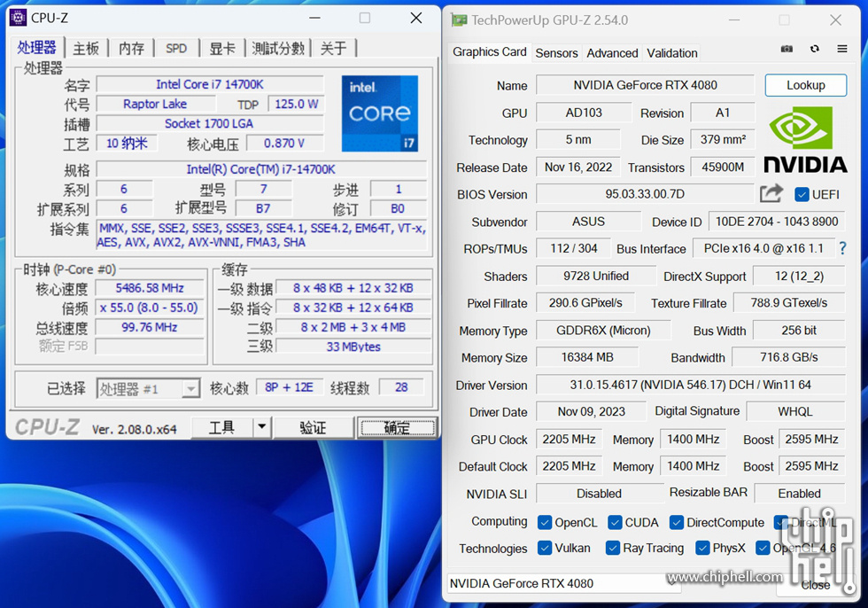Screen dimensions: 868x608
Task: Select the Graphics Card tab in GPU-Z
Action: click(x=489, y=52)
